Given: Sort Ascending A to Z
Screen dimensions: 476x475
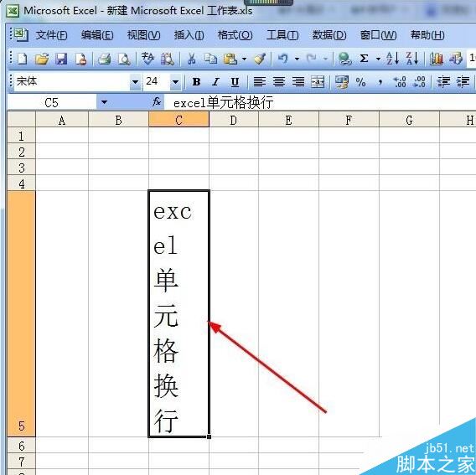Looking at the screenshot, I should (x=392, y=59).
